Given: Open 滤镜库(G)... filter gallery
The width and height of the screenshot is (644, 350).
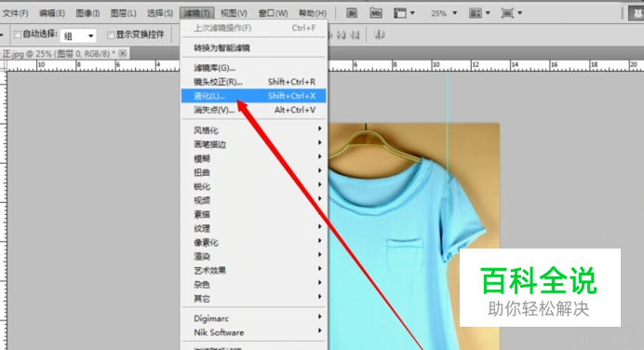Looking at the screenshot, I should 253,68.
